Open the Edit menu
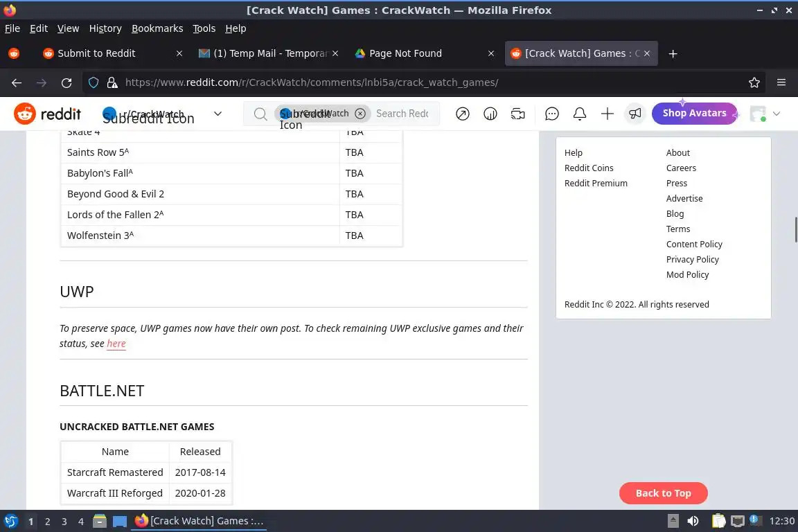This screenshot has width=798, height=532. 39,28
